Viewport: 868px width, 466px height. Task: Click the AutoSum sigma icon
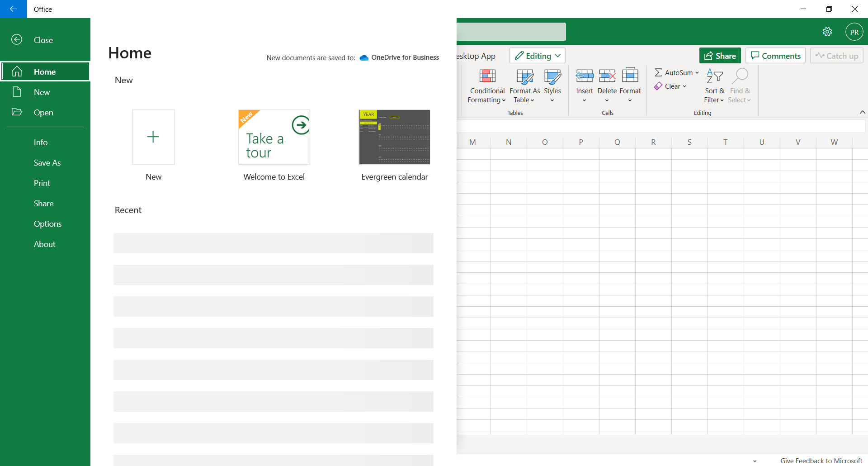658,72
